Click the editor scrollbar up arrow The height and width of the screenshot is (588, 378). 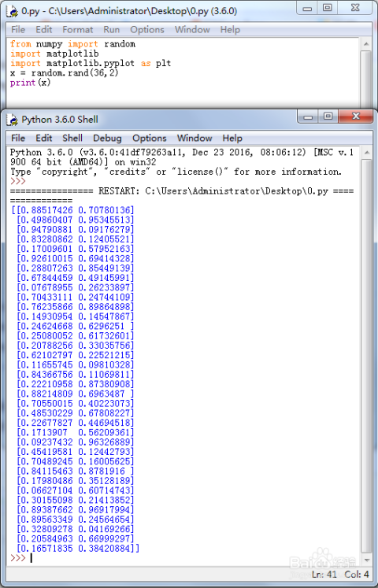coord(365,44)
